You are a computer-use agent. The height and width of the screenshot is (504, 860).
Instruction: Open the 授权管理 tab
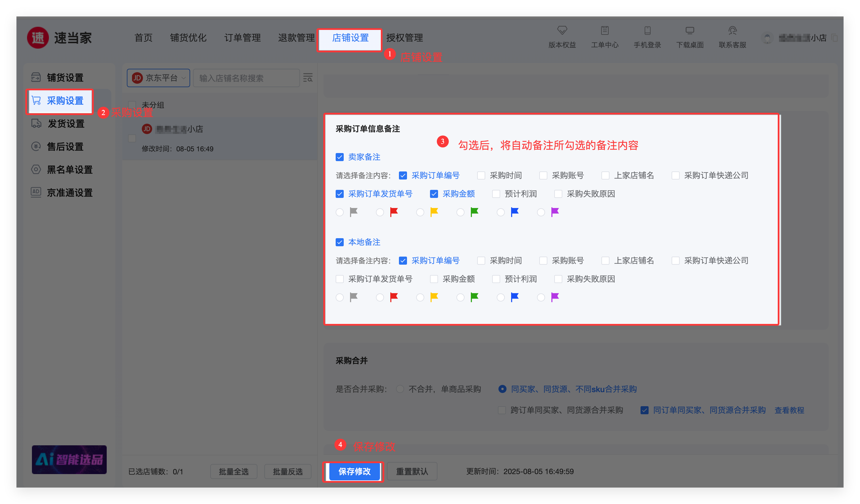tap(404, 37)
